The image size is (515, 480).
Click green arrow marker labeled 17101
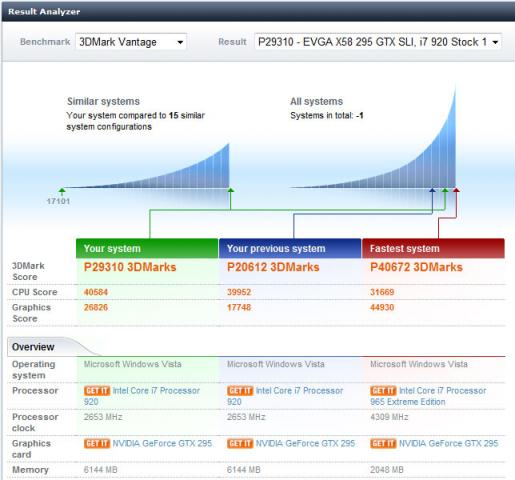(62, 191)
